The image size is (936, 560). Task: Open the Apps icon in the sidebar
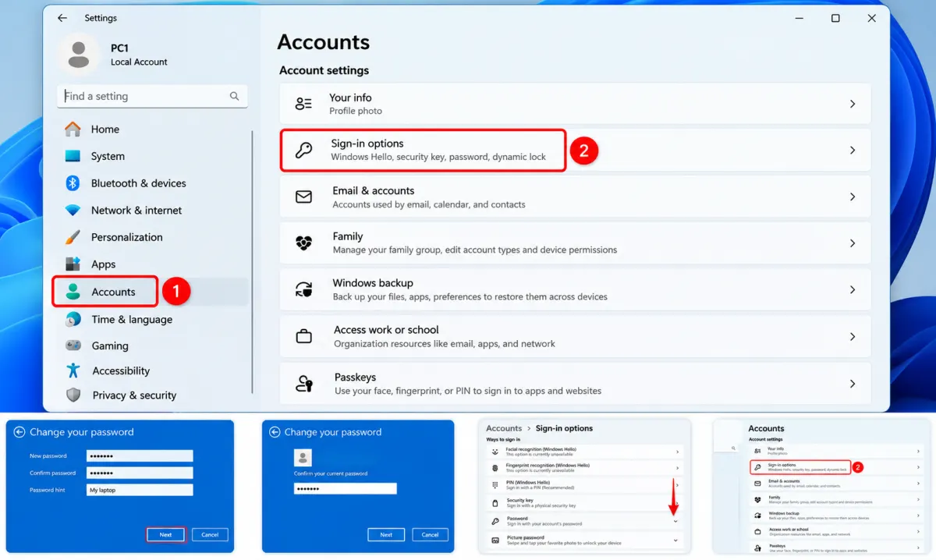[x=73, y=264]
